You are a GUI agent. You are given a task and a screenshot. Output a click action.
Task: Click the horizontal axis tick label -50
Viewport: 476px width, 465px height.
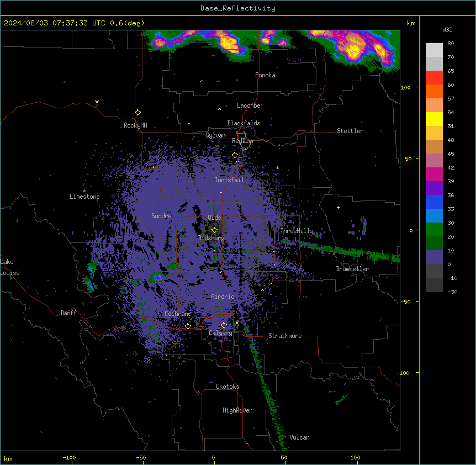click(141, 458)
